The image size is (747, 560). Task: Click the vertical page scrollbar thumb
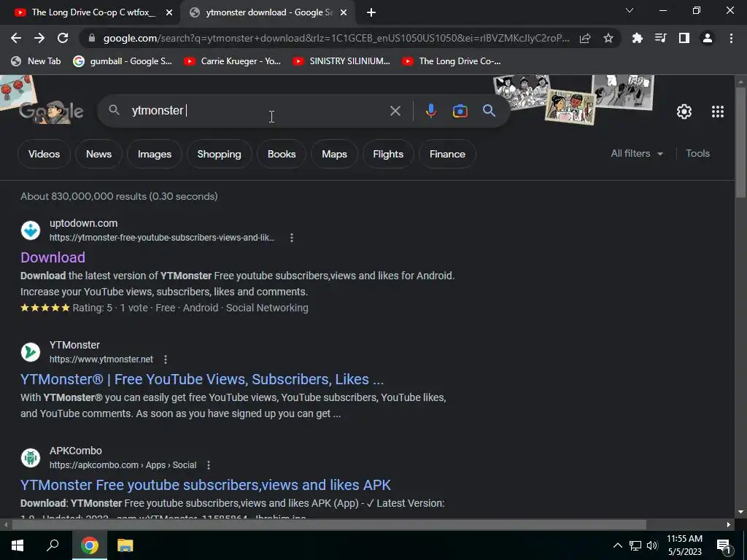click(740, 142)
